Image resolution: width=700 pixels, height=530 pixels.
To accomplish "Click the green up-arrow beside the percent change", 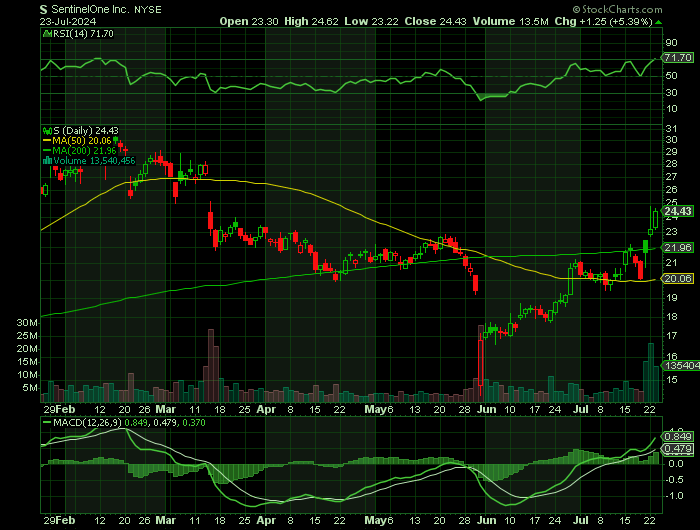I will (659, 22).
